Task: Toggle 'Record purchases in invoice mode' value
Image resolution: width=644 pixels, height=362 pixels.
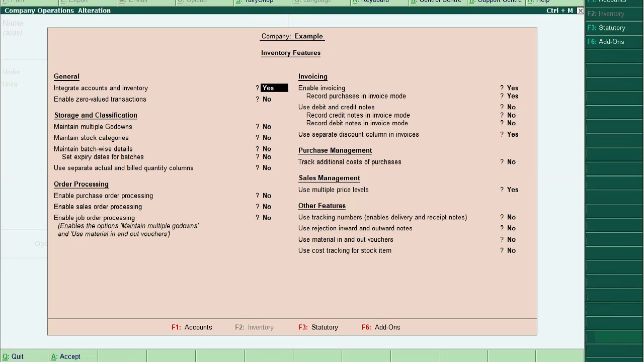Action: (512, 96)
